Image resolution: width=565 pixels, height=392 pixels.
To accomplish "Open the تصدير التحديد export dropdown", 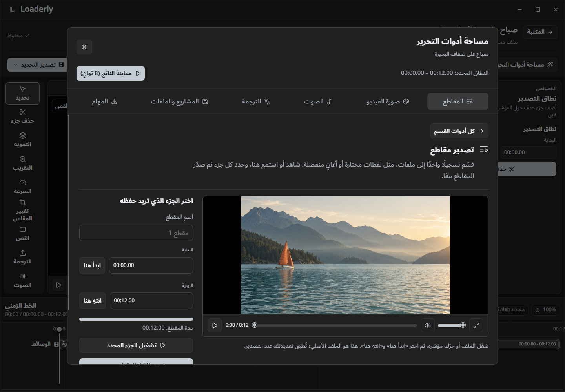I will pos(38,65).
